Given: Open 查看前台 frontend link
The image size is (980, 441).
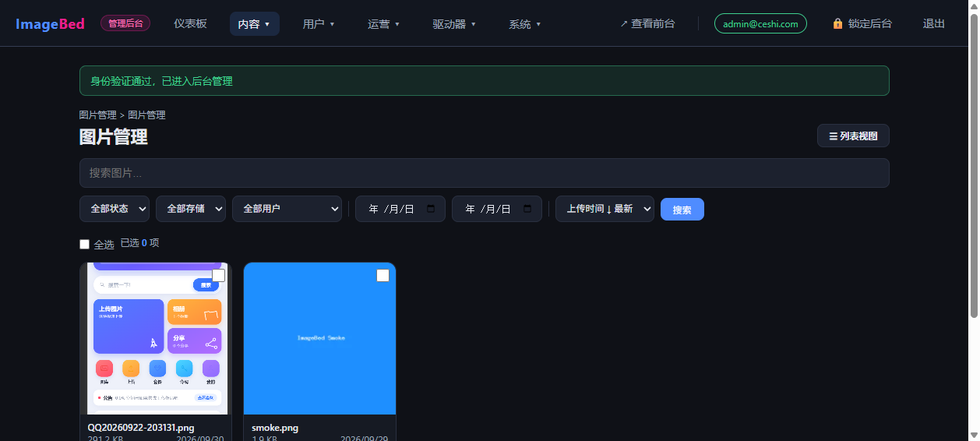Looking at the screenshot, I should click(647, 24).
